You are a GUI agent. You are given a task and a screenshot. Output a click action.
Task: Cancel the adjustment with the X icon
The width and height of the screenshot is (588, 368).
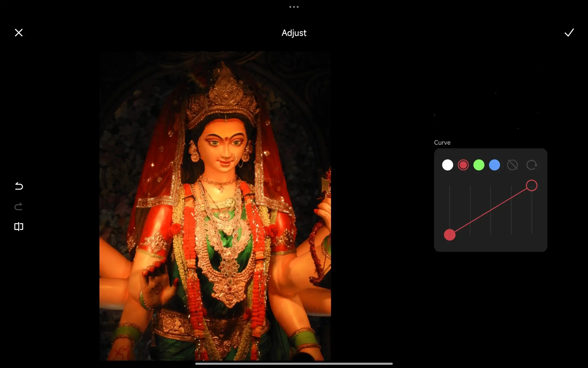[19, 33]
